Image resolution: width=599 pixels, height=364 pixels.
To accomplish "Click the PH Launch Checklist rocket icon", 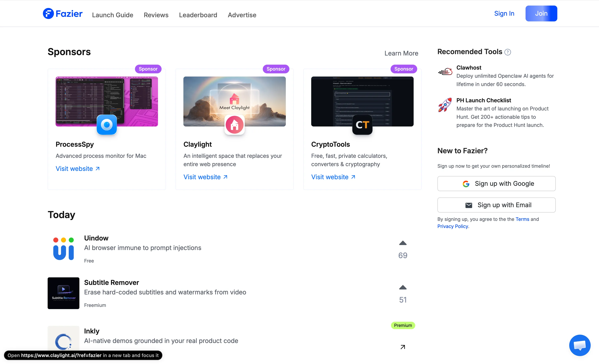I will 445,105.
